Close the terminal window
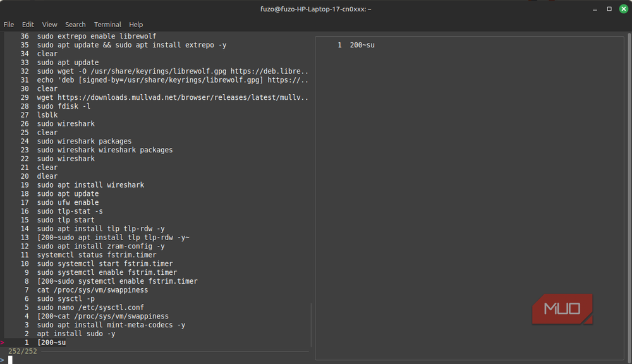Image resolution: width=632 pixels, height=364 pixels. (x=624, y=9)
